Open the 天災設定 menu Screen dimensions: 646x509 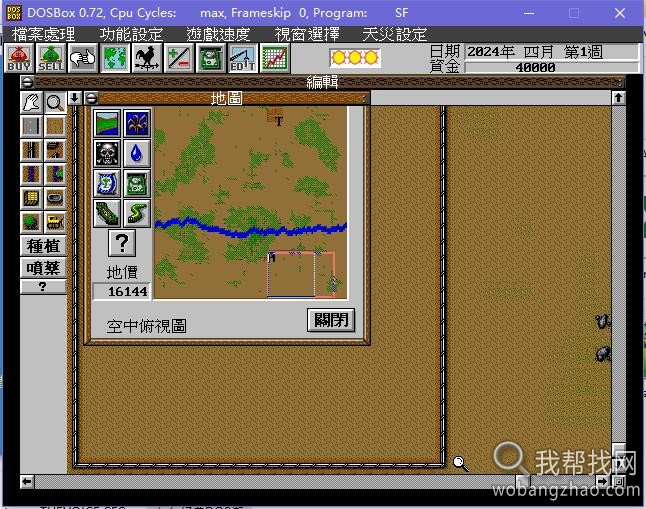(395, 34)
